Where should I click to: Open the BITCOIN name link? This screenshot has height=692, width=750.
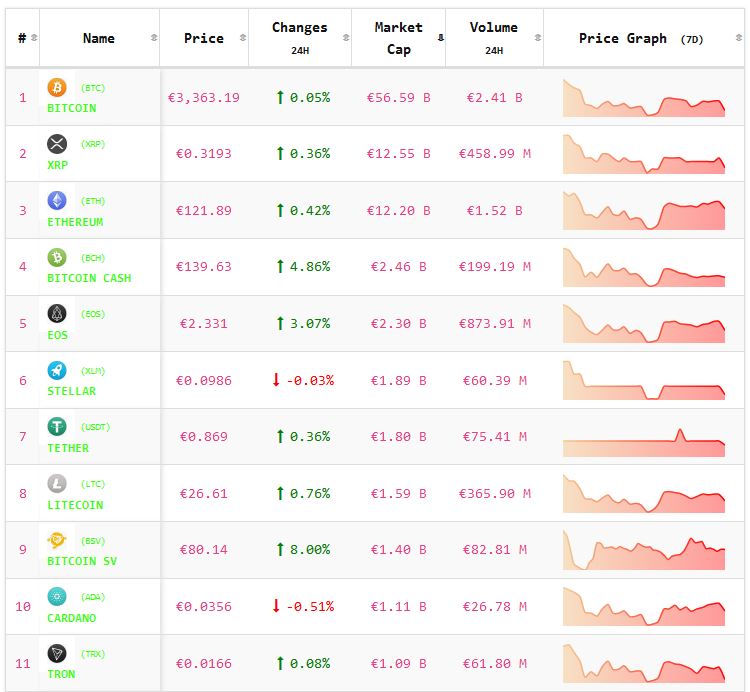pyautogui.click(x=72, y=108)
